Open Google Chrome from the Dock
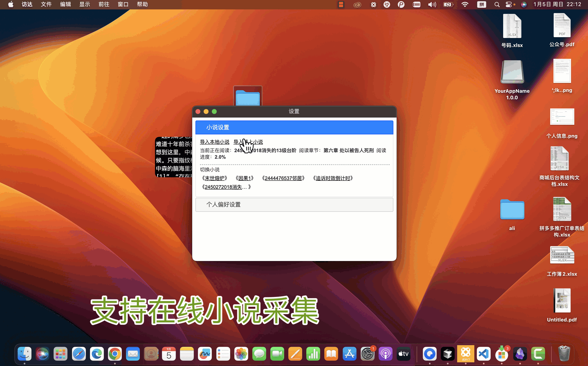This screenshot has width=588, height=366. coord(115,354)
